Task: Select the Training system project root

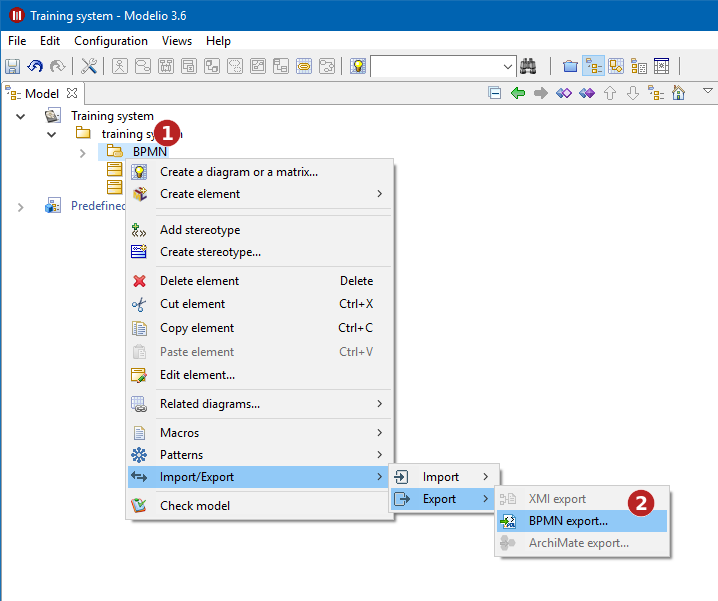Action: (x=112, y=116)
